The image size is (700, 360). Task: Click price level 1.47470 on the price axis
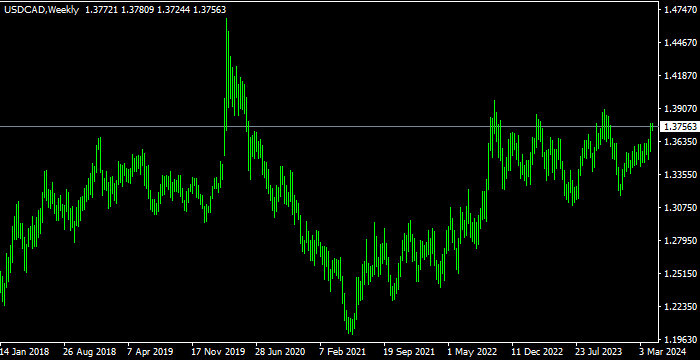(681, 9)
